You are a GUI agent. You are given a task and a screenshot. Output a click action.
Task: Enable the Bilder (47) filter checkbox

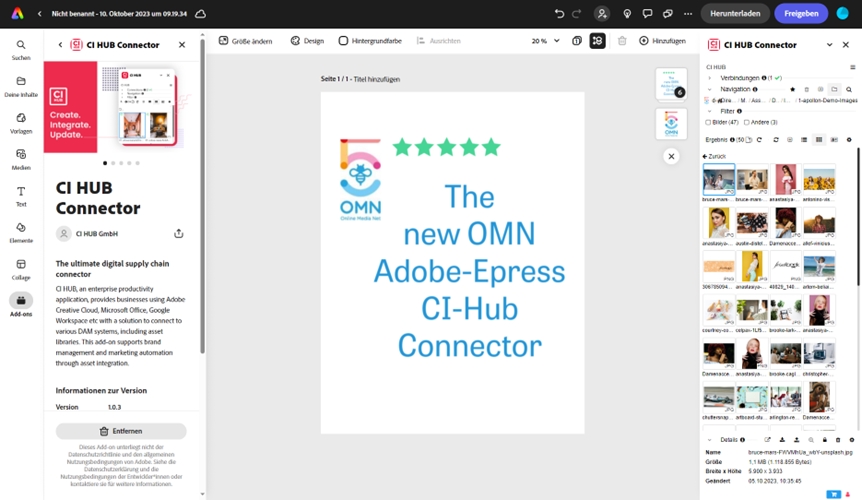tap(708, 122)
